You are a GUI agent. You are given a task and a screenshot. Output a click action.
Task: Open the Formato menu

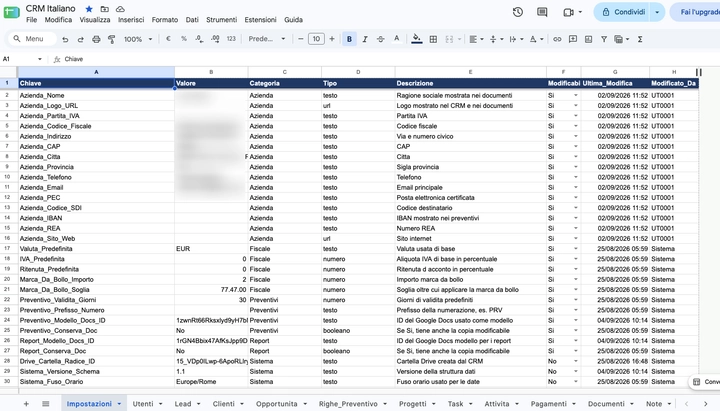[x=165, y=20]
